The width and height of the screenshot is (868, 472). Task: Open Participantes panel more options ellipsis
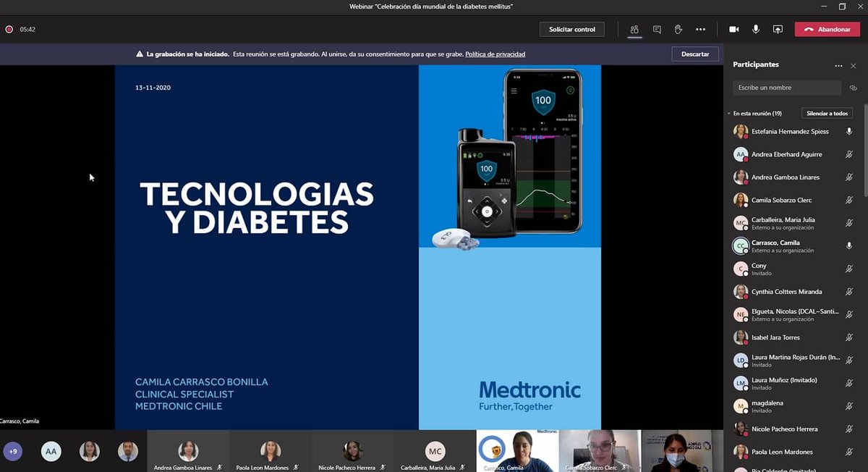[838, 65]
